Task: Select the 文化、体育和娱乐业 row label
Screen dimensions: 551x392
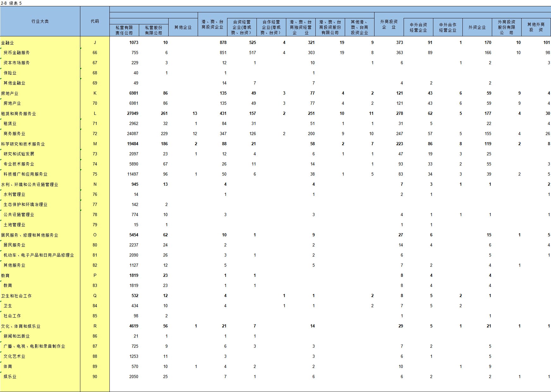Action: 21,326
